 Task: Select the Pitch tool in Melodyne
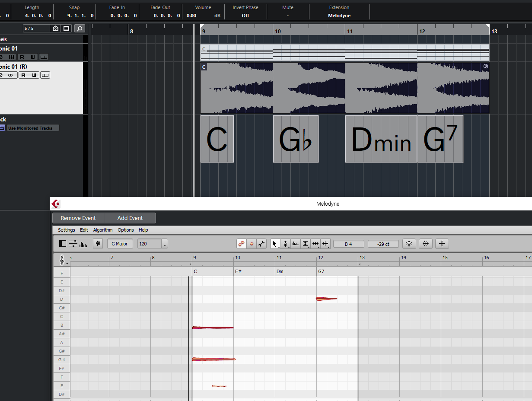pos(285,244)
